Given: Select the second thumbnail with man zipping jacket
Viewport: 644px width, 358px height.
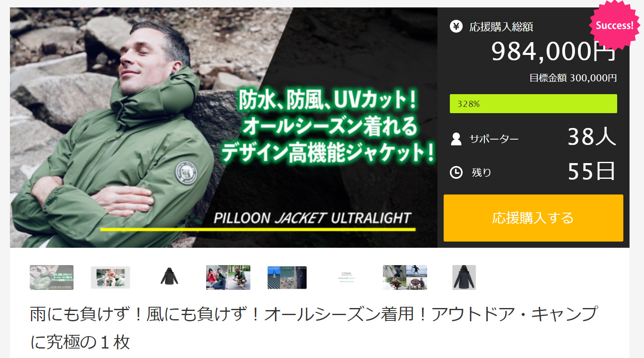Looking at the screenshot, I should click(x=110, y=277).
